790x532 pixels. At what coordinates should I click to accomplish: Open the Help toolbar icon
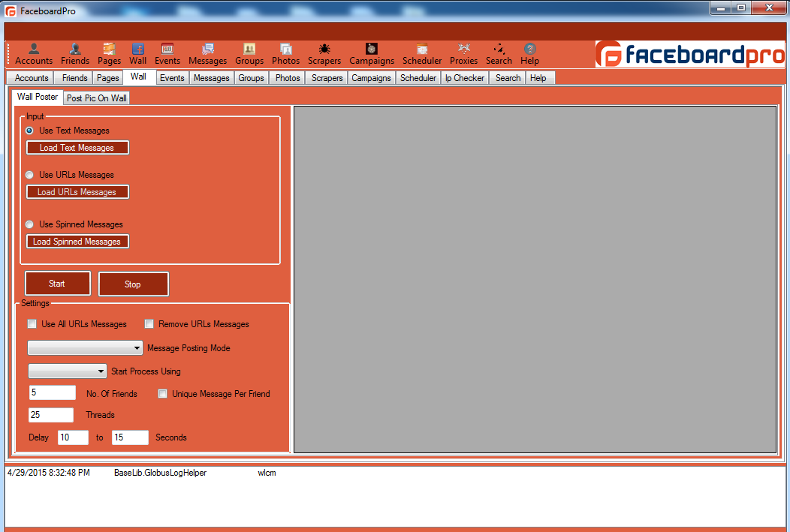[529, 54]
